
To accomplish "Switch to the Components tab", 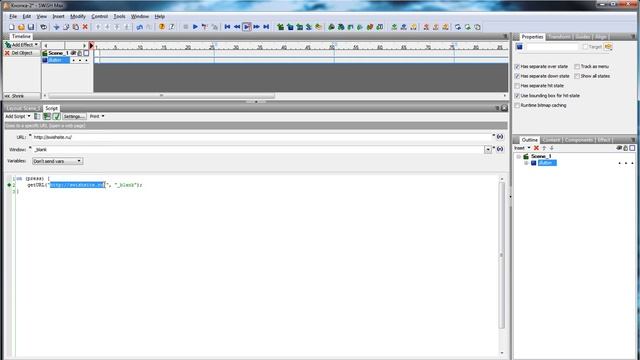I will pos(579,140).
